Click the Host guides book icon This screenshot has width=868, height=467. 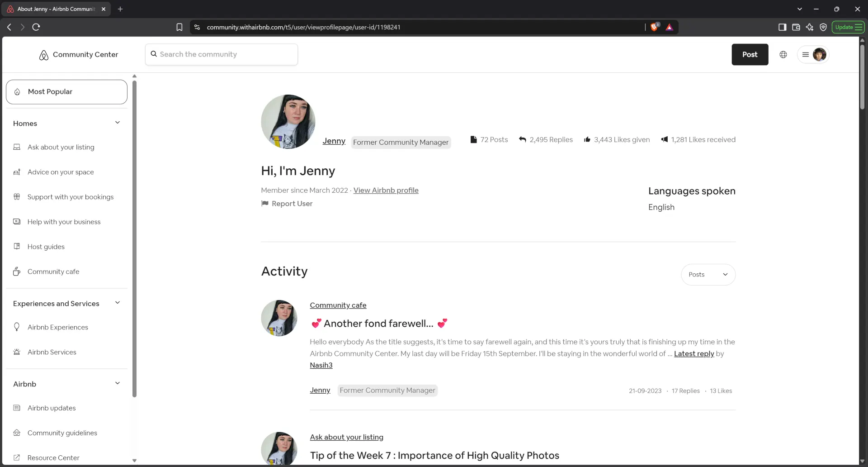[17, 247]
